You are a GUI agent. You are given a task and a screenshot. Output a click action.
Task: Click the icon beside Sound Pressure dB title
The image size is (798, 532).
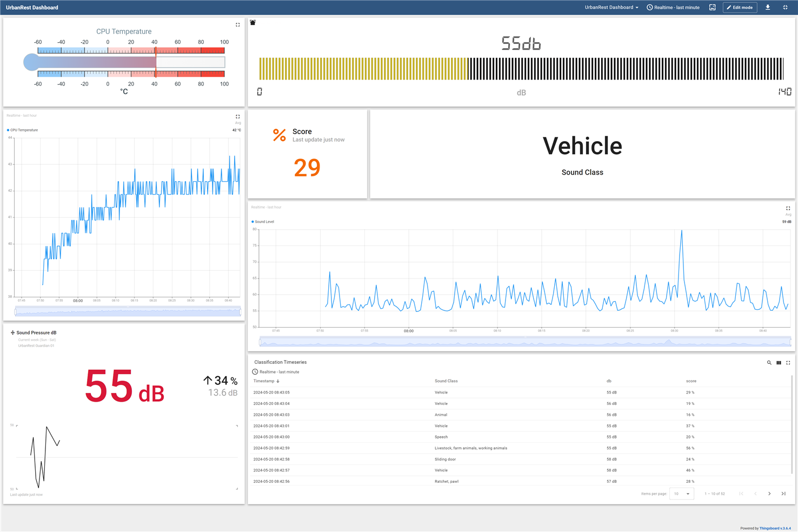tap(12, 333)
